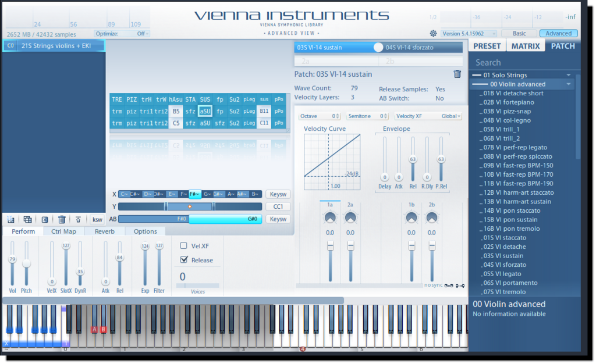Screen dimensions: 596x364
Task: Select matrix '21S Strings violins + EKI'
Action: [x=54, y=46]
